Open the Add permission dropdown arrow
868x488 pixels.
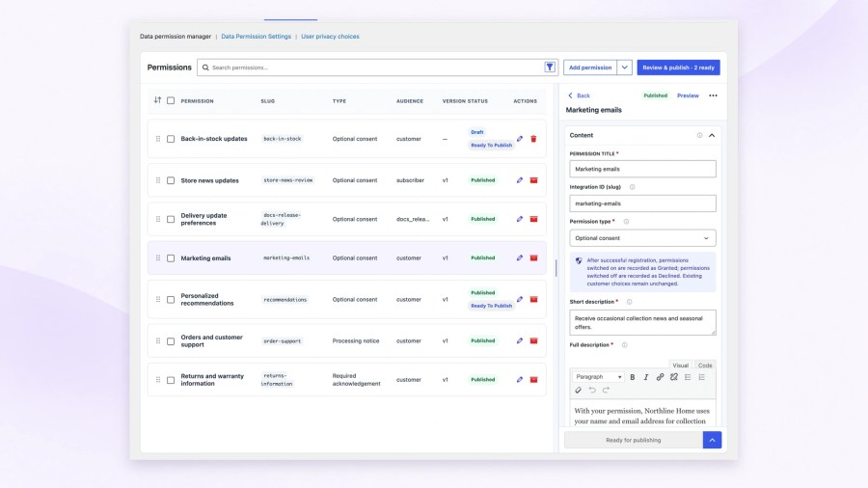coord(624,68)
